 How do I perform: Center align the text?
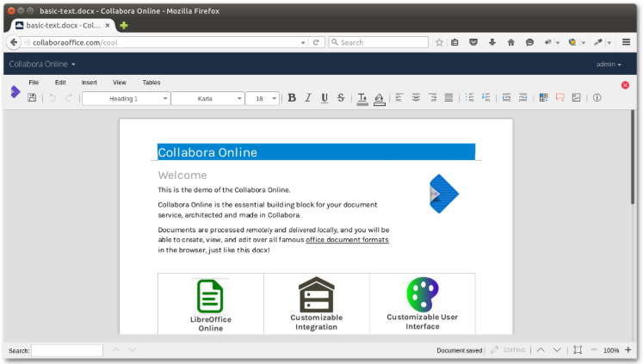[416, 97]
